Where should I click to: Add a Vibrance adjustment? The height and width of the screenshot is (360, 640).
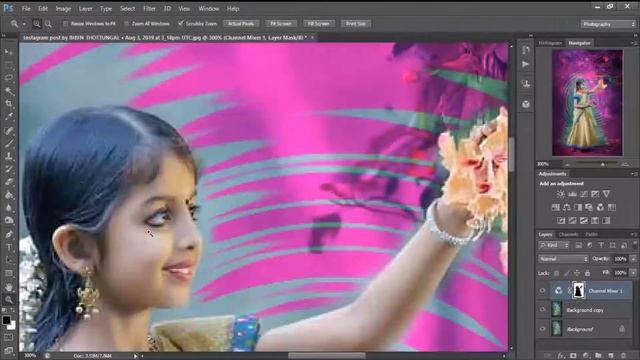607,194
